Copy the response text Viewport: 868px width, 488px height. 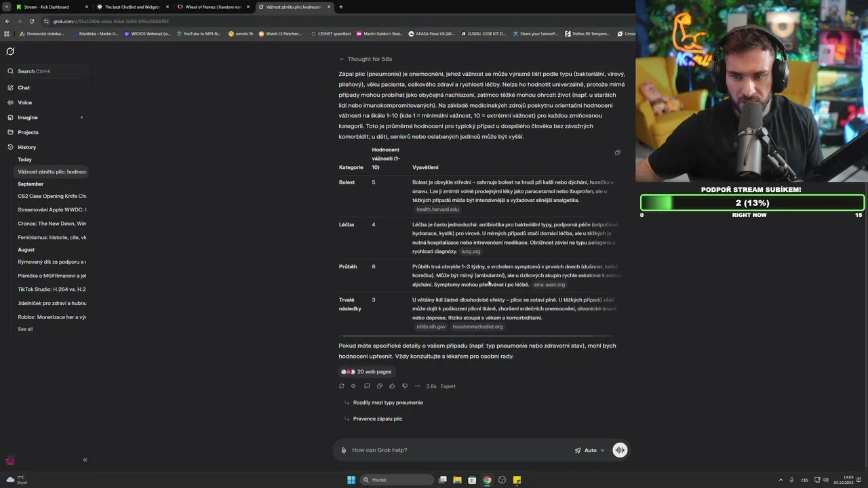(379, 386)
